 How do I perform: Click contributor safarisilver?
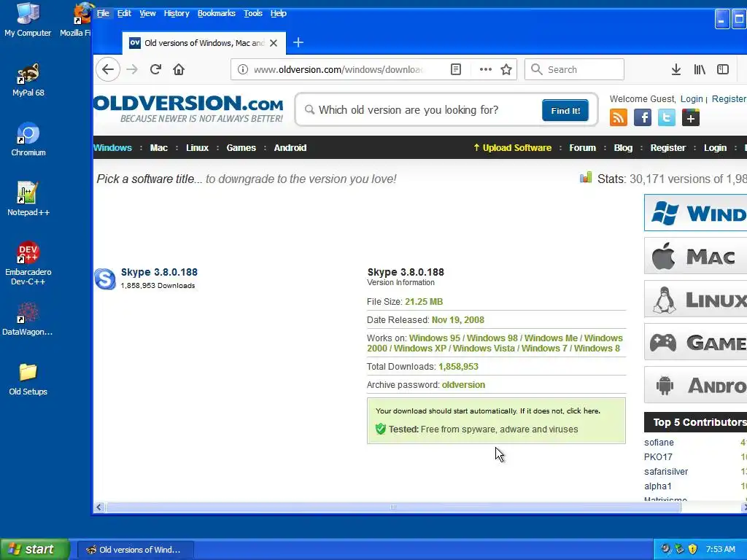[x=666, y=472]
